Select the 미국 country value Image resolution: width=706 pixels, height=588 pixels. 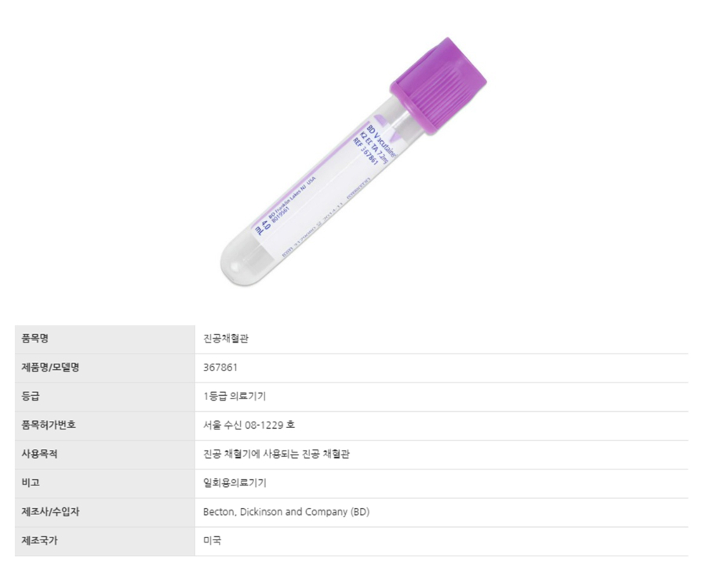tap(212, 541)
